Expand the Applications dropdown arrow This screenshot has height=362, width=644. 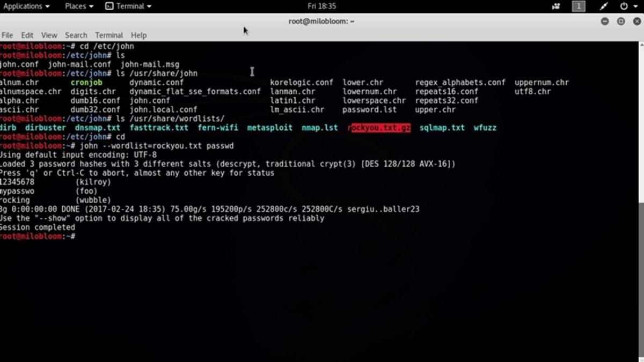pos(46,6)
